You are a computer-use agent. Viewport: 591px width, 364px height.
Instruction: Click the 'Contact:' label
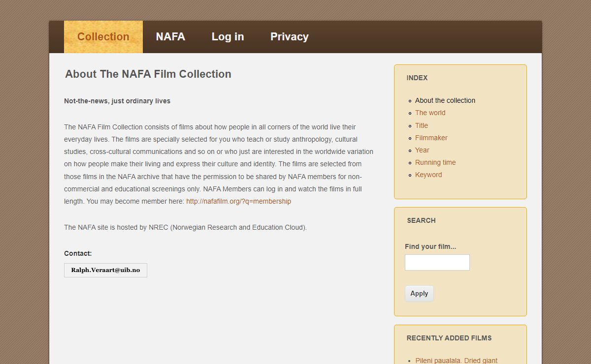[x=78, y=253]
